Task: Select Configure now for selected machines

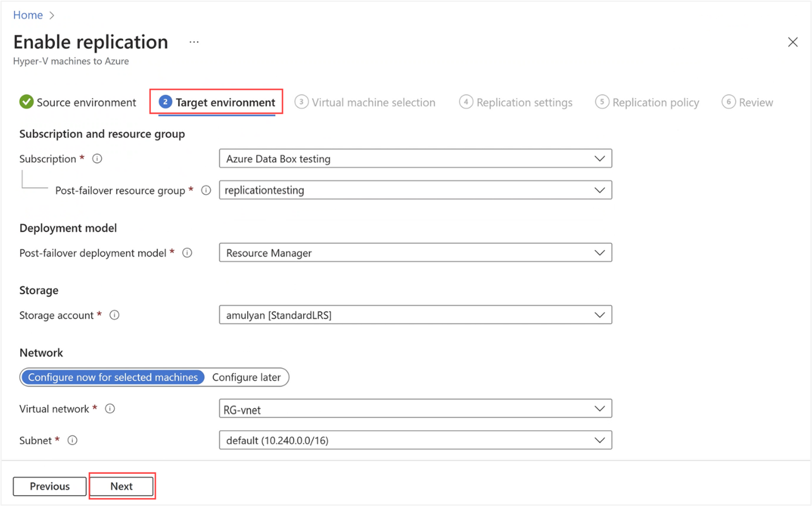Action: click(x=113, y=377)
